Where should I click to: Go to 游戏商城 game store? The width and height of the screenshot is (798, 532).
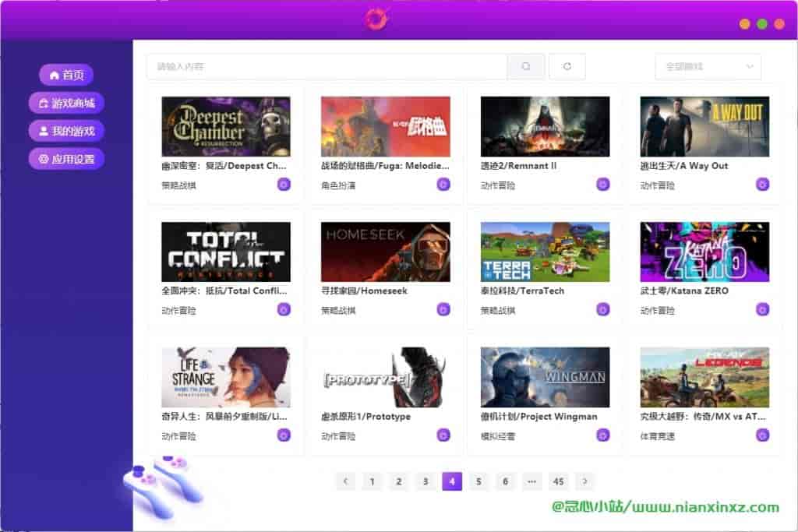66,104
